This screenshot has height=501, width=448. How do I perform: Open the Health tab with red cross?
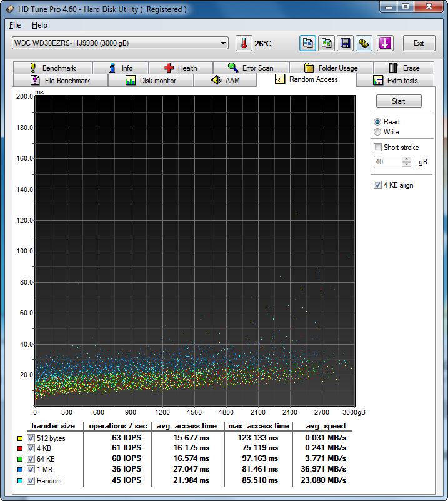point(180,68)
